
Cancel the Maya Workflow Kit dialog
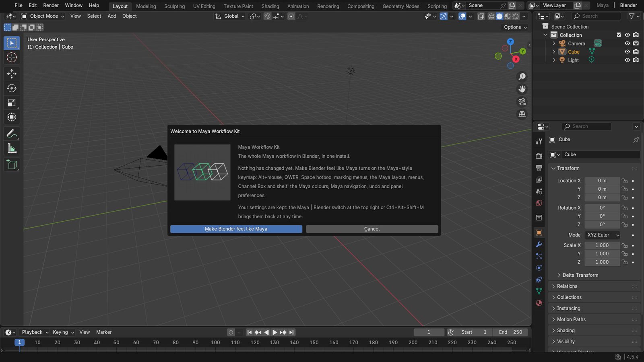tap(372, 229)
